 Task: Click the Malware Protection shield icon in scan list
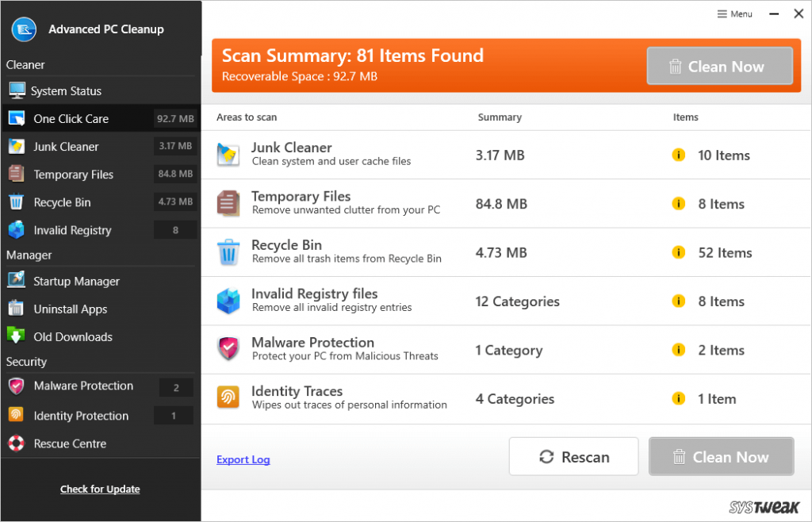(228, 349)
